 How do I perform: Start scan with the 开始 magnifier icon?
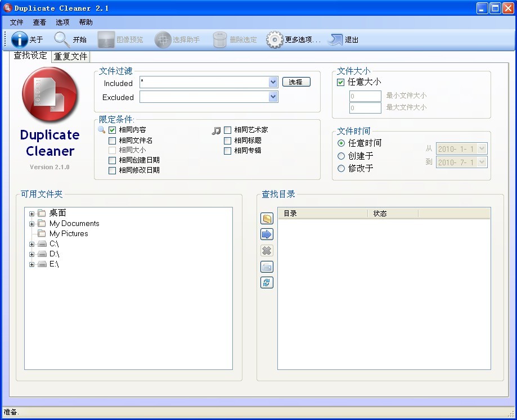point(62,39)
